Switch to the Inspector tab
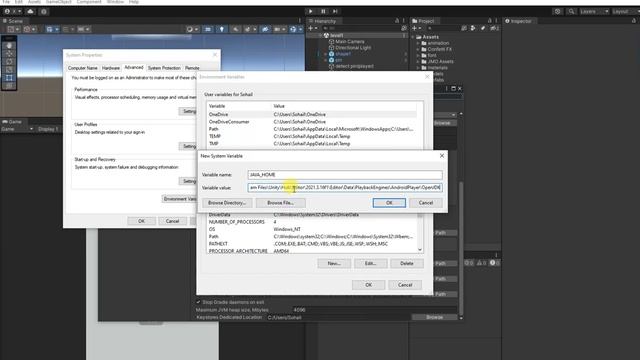640x360 pixels. point(519,21)
